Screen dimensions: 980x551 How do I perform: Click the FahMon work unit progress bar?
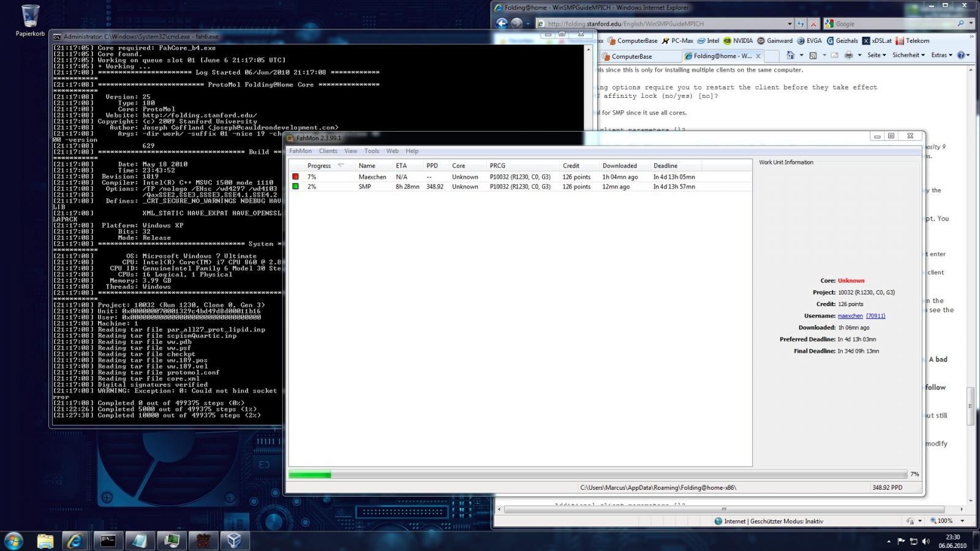(x=598, y=474)
